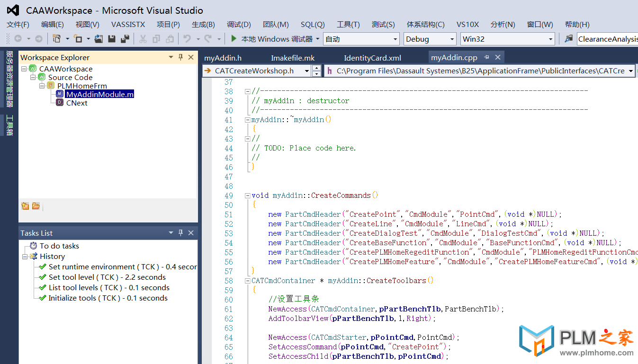Click the Open File toolbar icon
This screenshot has width=638, height=364.
pyautogui.click(x=99, y=39)
